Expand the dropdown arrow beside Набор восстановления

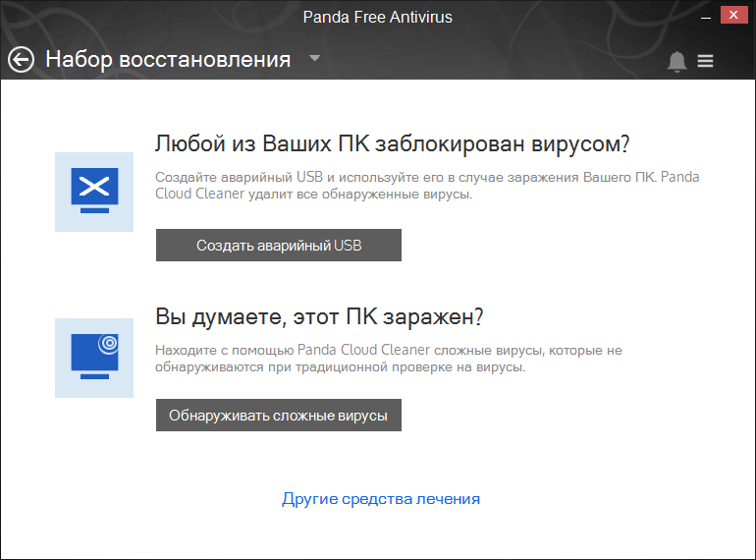coord(314,58)
